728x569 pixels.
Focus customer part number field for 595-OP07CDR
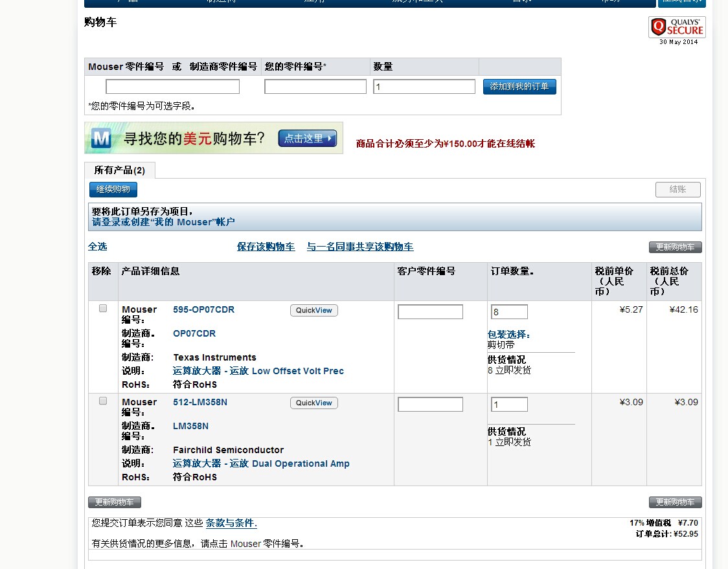coord(431,312)
